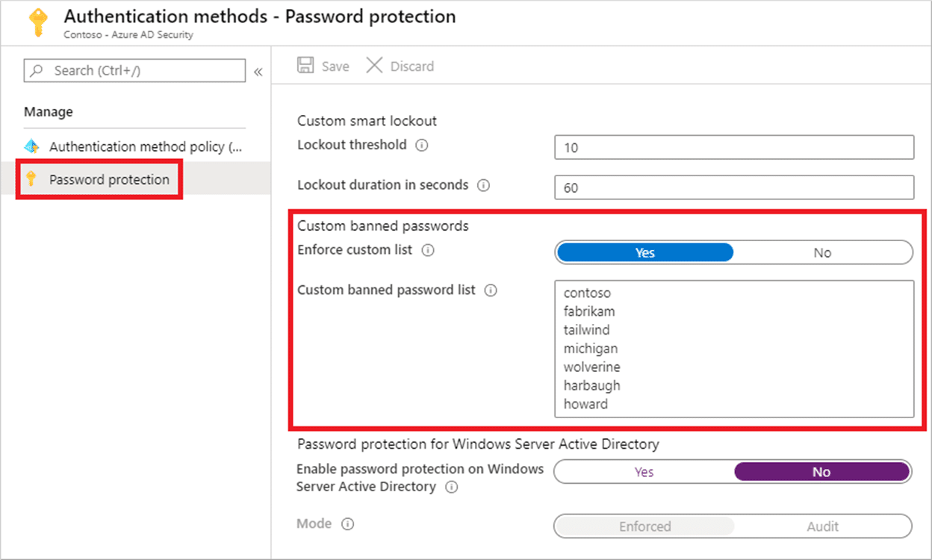Open the Custom banned password list info tooltip
Screen dimensions: 932x560
[491, 290]
